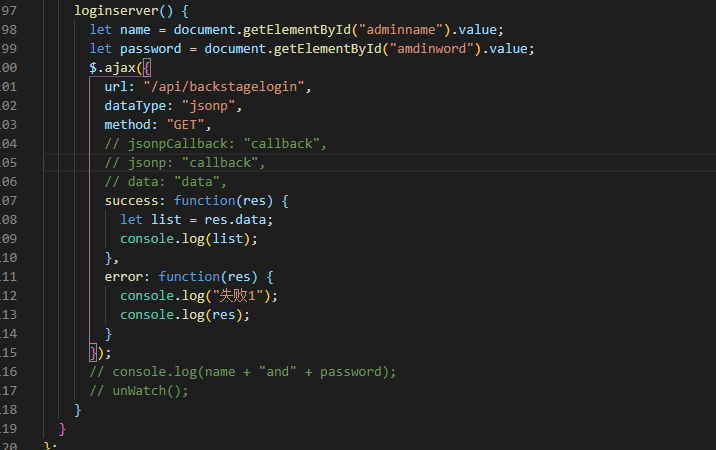
Task: Click the commented 'unWatch();' line
Action: click(139, 391)
